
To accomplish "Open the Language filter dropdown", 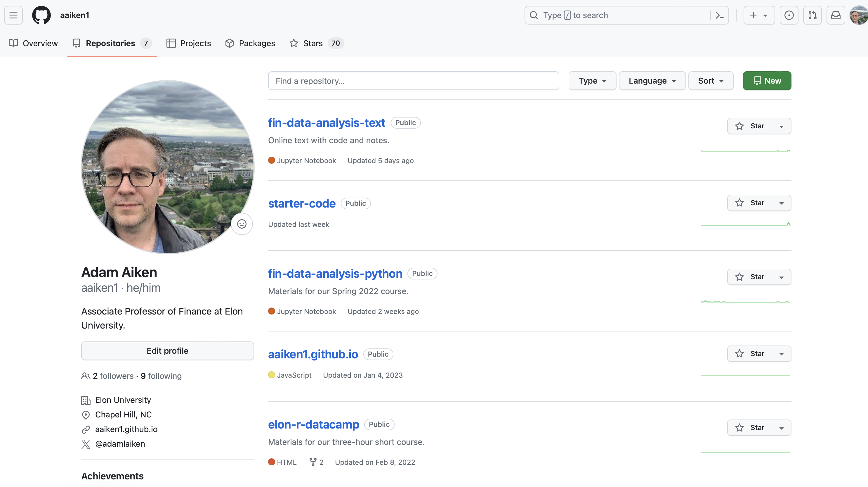I will [x=652, y=81].
